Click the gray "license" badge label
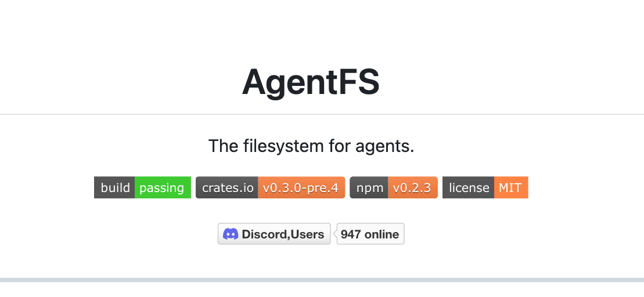Screen dimensions: 644x297 469,188
